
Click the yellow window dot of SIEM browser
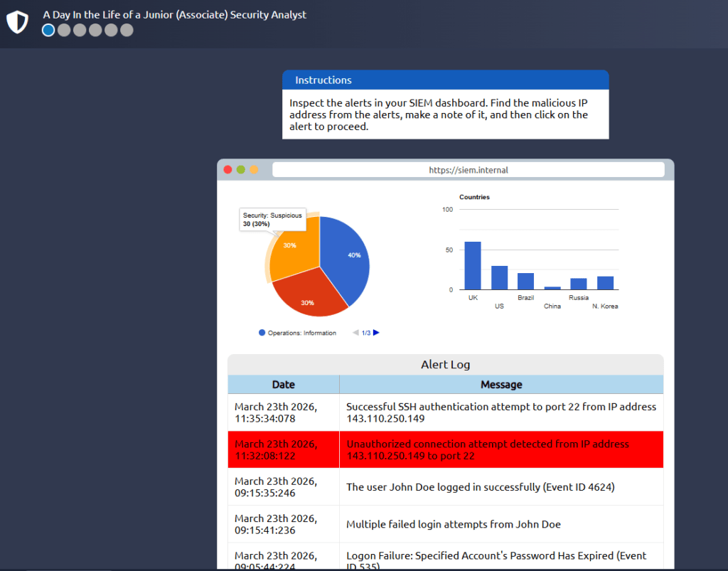(x=254, y=170)
